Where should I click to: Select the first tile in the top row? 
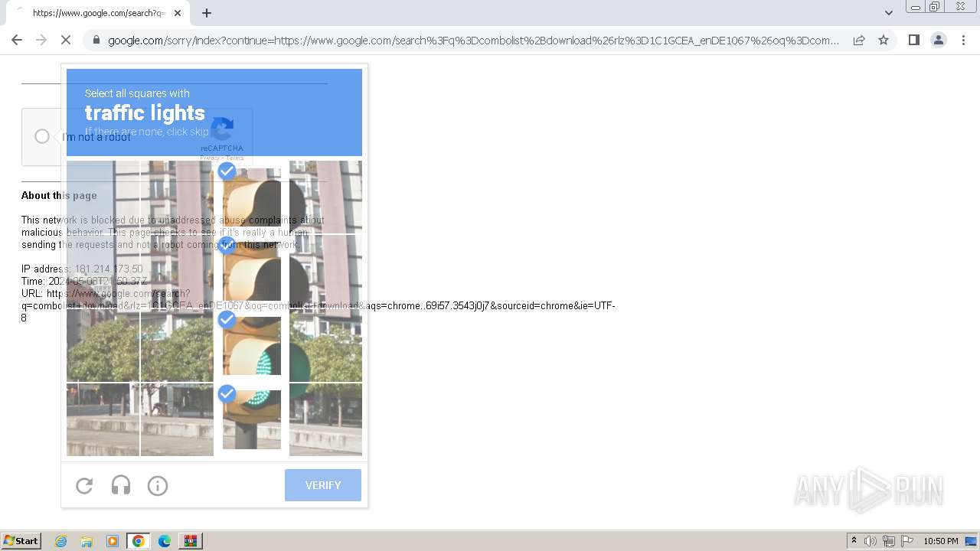click(103, 197)
